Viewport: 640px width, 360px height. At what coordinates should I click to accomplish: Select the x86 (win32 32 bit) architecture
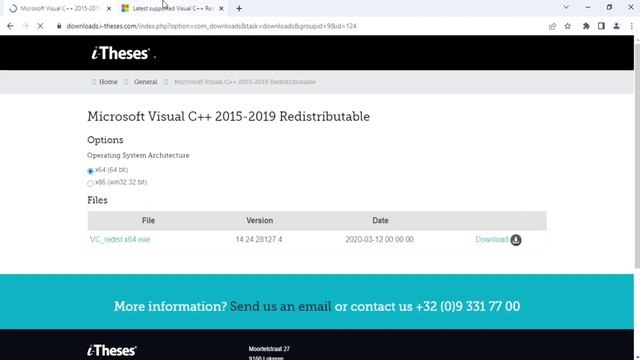90,184
